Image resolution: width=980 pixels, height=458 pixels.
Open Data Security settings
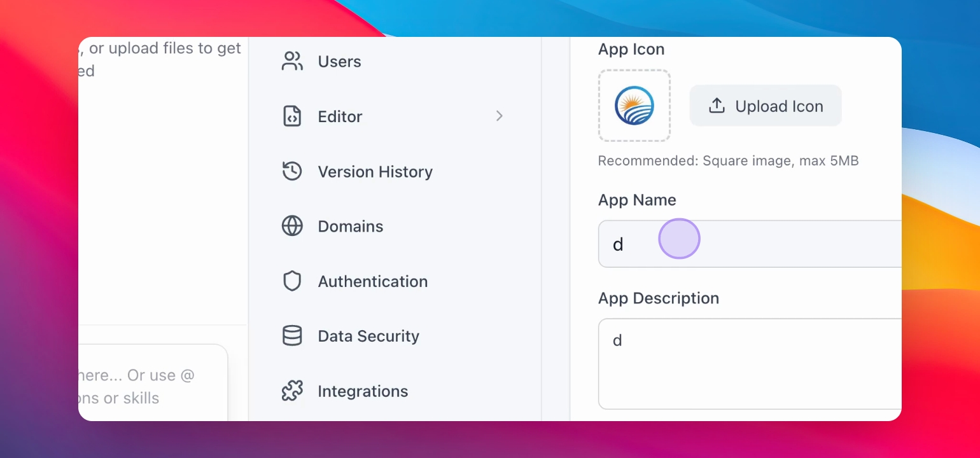click(x=368, y=336)
